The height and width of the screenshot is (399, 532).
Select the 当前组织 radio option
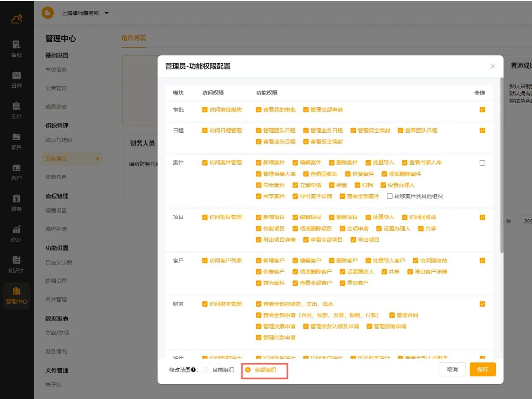206,370
